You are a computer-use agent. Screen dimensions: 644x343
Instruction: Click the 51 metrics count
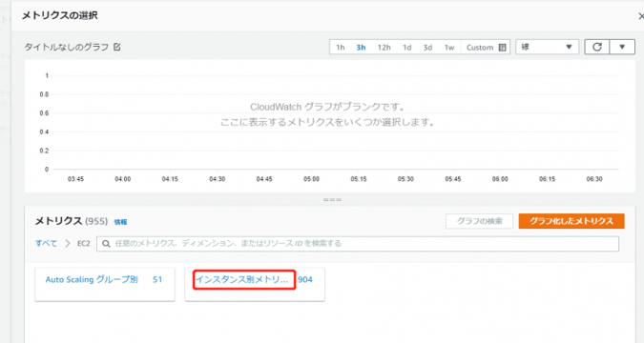point(157,279)
